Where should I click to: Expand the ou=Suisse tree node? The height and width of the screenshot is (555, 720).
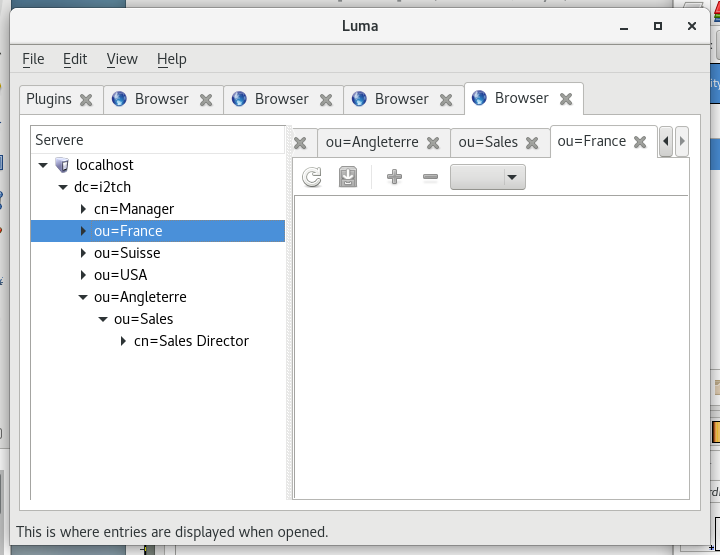83,253
